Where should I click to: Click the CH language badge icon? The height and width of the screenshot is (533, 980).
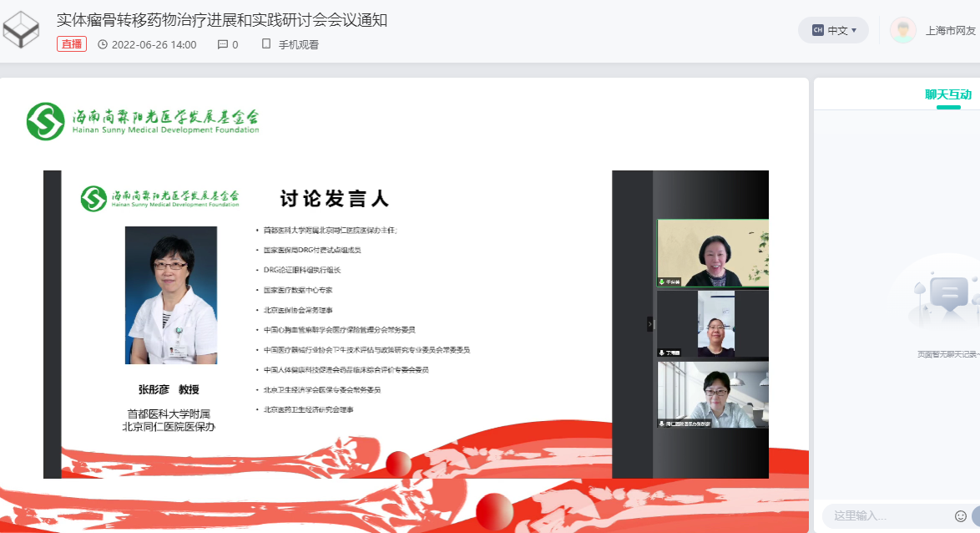coord(817,30)
